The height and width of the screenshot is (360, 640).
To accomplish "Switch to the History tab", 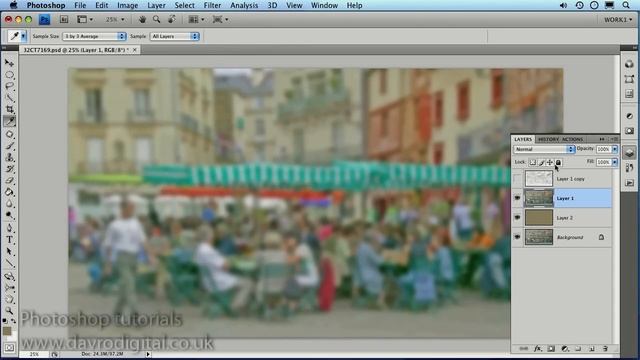I will (548, 139).
